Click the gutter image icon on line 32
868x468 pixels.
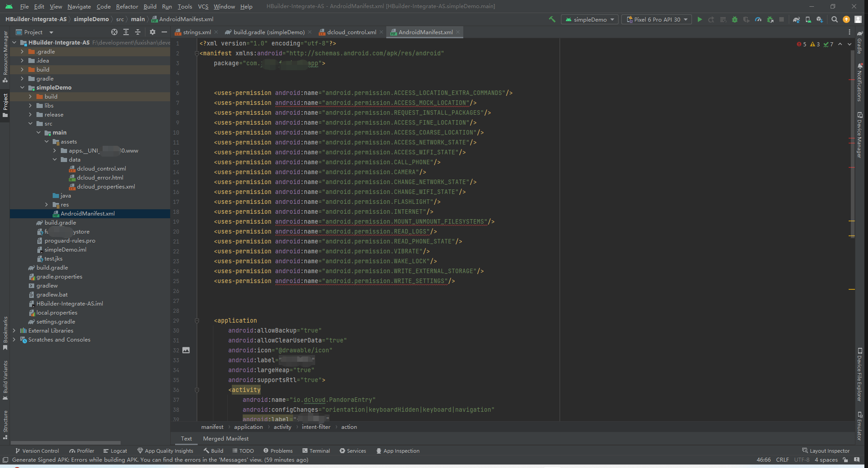click(x=186, y=350)
